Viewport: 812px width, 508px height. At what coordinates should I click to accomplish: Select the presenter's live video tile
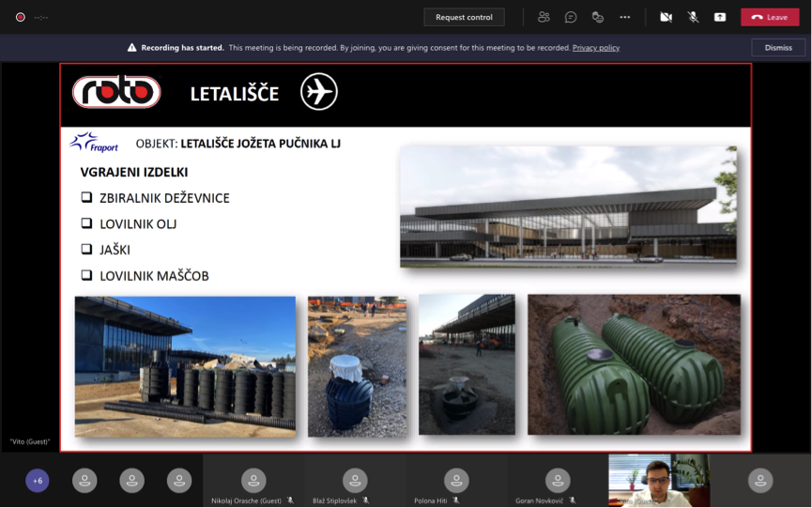[659, 480]
